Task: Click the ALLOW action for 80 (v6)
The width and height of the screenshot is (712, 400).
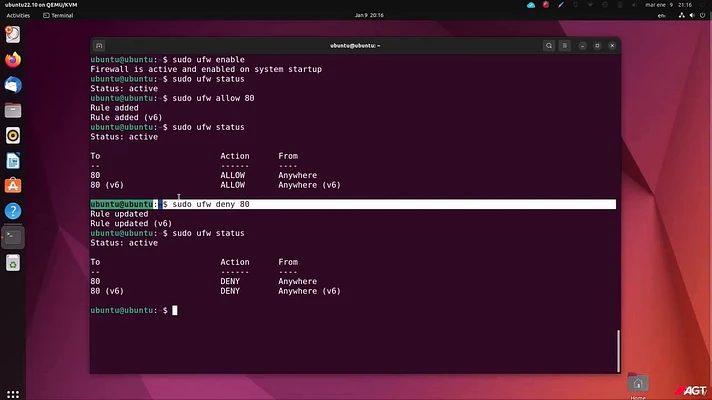Action: click(x=232, y=185)
